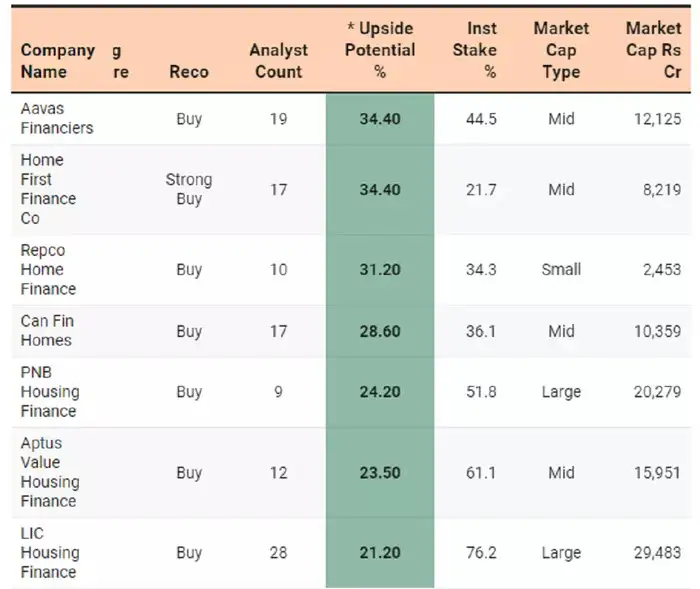Sort table by Analyst Count header
Image resolution: width=700 pixels, height=589 pixels.
click(x=278, y=61)
